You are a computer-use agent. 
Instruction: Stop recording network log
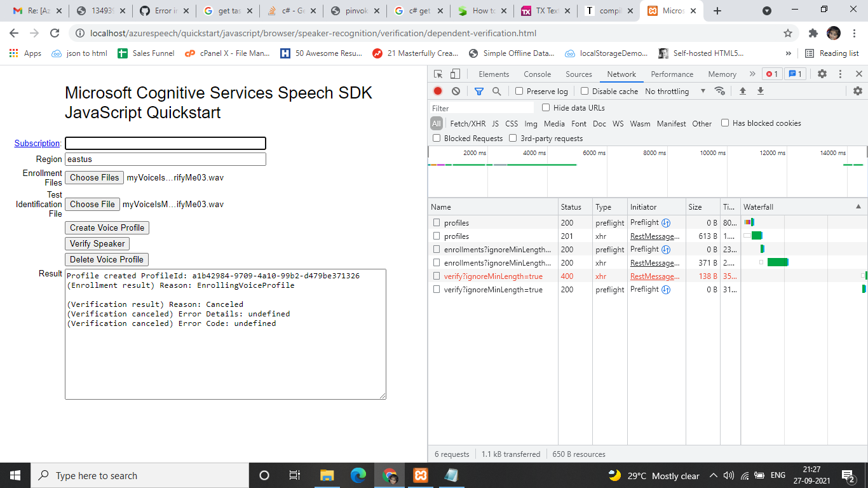point(437,91)
